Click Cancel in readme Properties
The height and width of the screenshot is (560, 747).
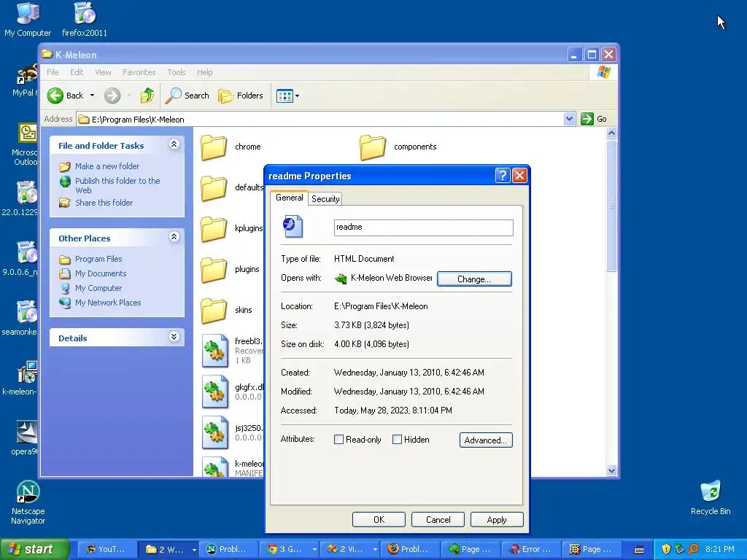(x=438, y=519)
